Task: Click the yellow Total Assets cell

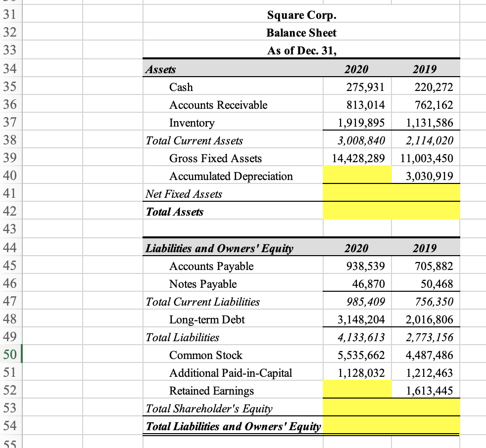Action: pos(391,212)
